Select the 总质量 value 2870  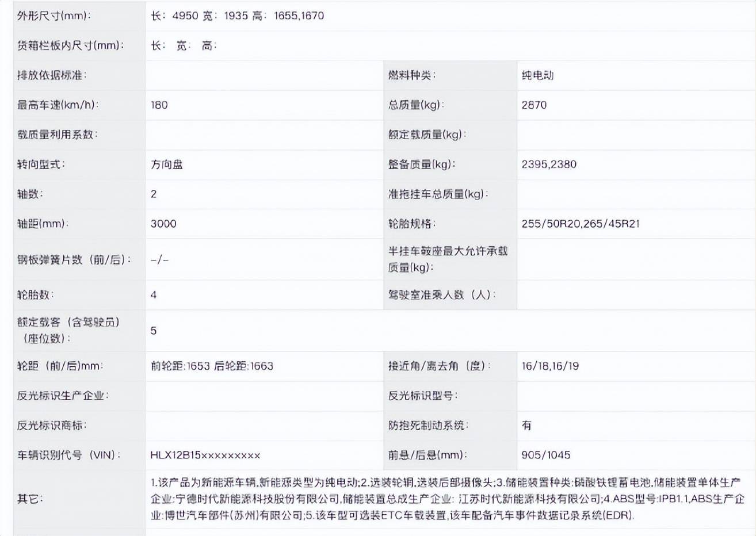(x=534, y=105)
